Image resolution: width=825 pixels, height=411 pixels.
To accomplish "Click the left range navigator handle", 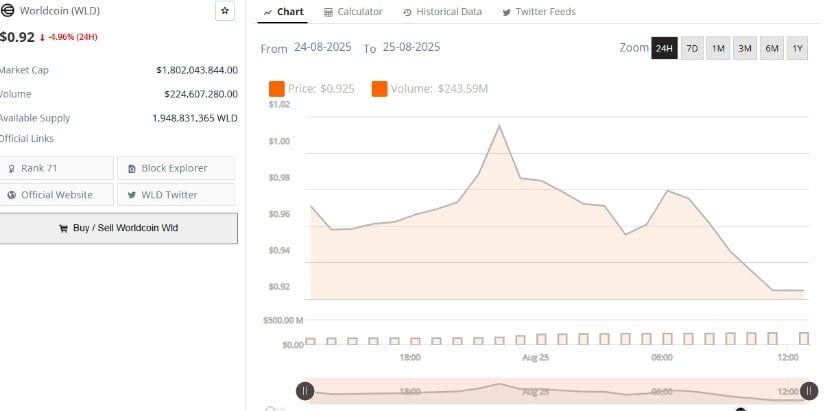I will [x=305, y=391].
